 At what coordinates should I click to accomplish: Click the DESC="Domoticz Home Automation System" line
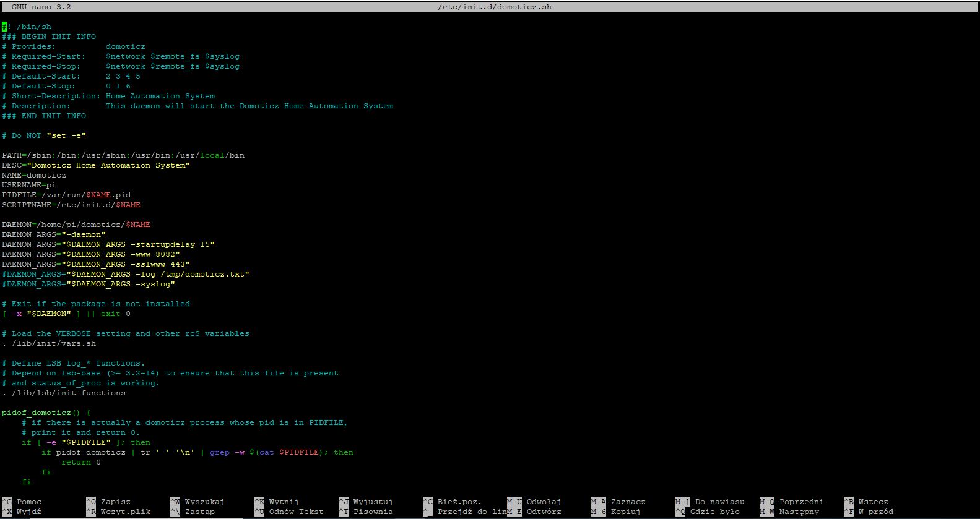(x=96, y=165)
